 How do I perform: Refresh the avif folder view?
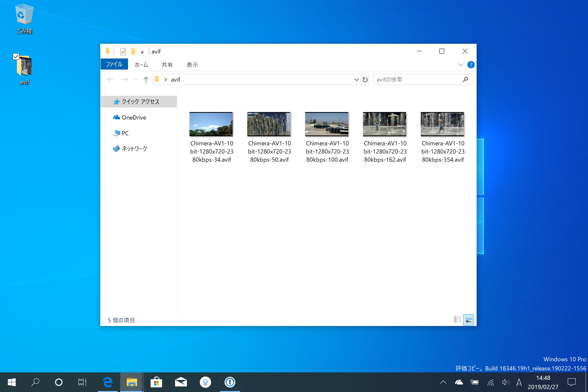tap(365, 79)
